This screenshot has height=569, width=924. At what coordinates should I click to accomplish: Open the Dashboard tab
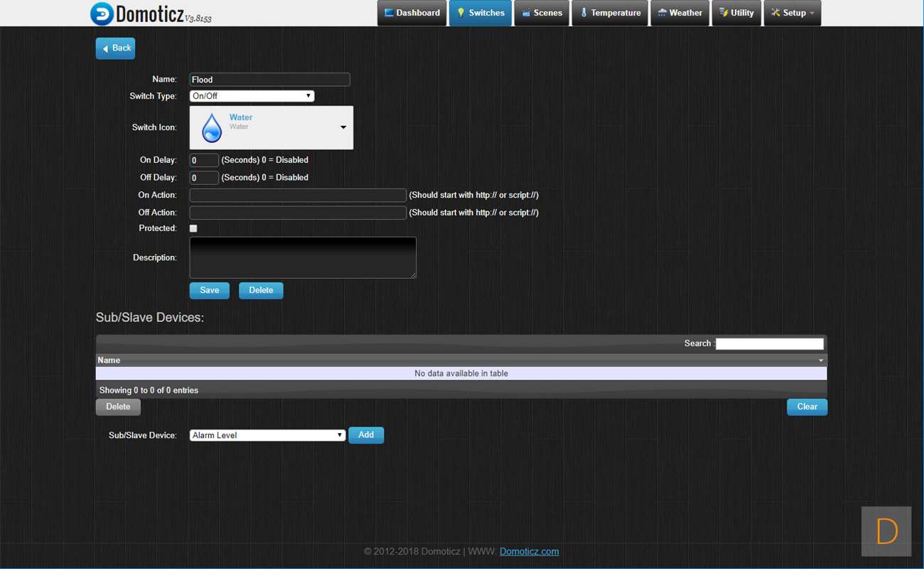(x=412, y=13)
